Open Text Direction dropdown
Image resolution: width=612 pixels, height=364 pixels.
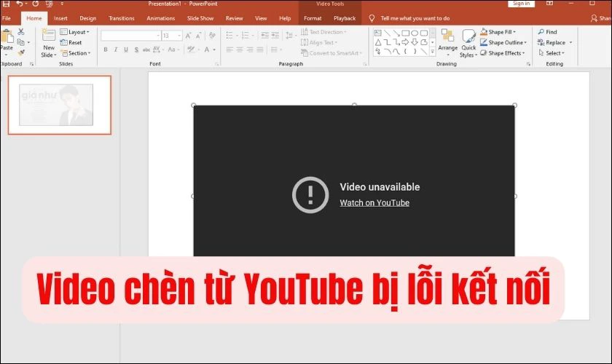323,32
